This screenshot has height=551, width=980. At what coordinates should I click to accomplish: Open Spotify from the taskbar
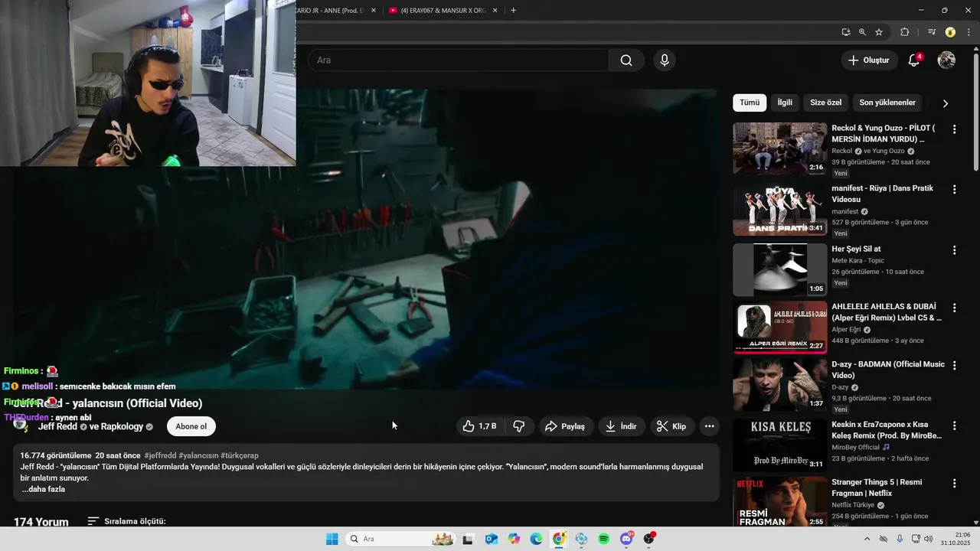coord(604,539)
